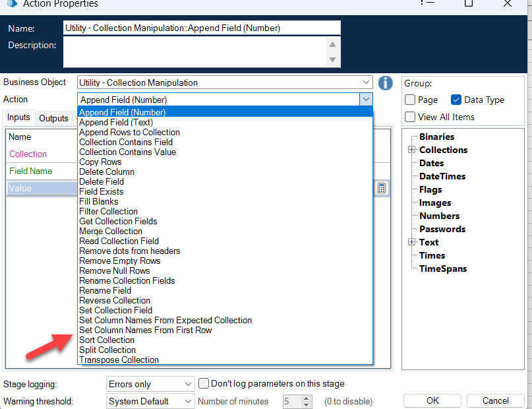Open the Stage logging dropdown
The image size is (532, 409).
pos(188,384)
